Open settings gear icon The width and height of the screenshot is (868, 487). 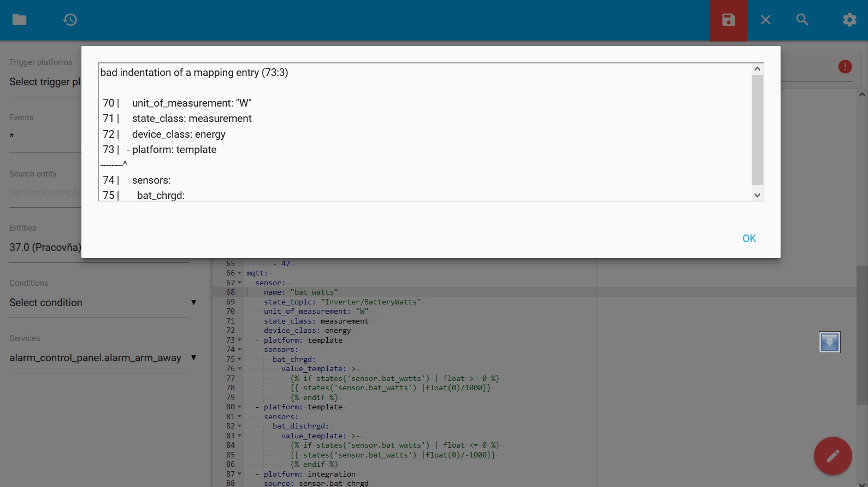[x=849, y=20]
